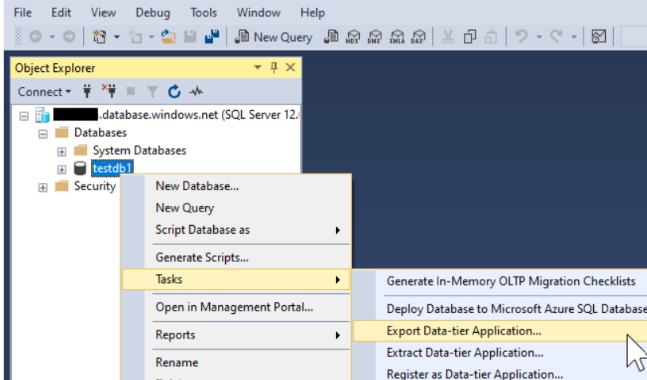Choose New Query in the context menu
Image resolution: width=647 pixels, height=380 pixels.
[236, 208]
